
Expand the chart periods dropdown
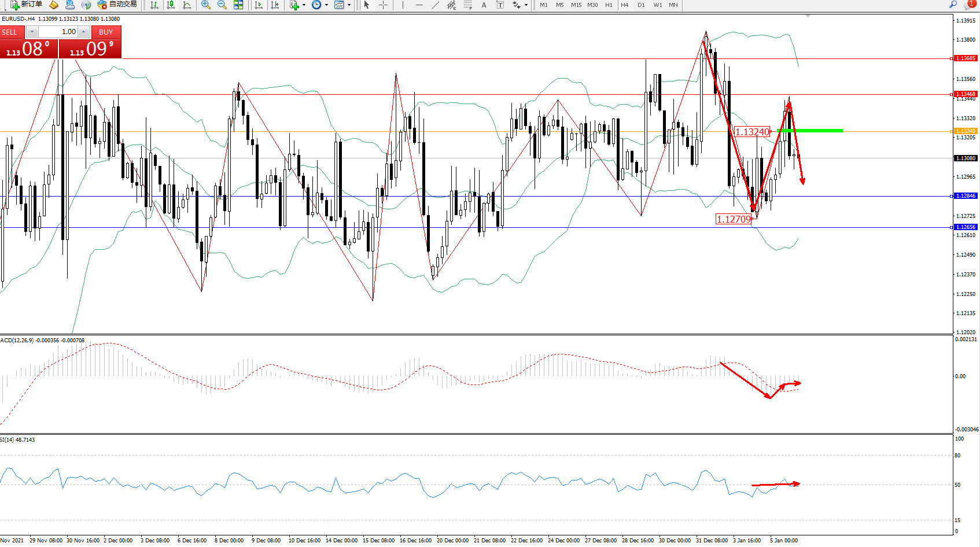point(326,5)
